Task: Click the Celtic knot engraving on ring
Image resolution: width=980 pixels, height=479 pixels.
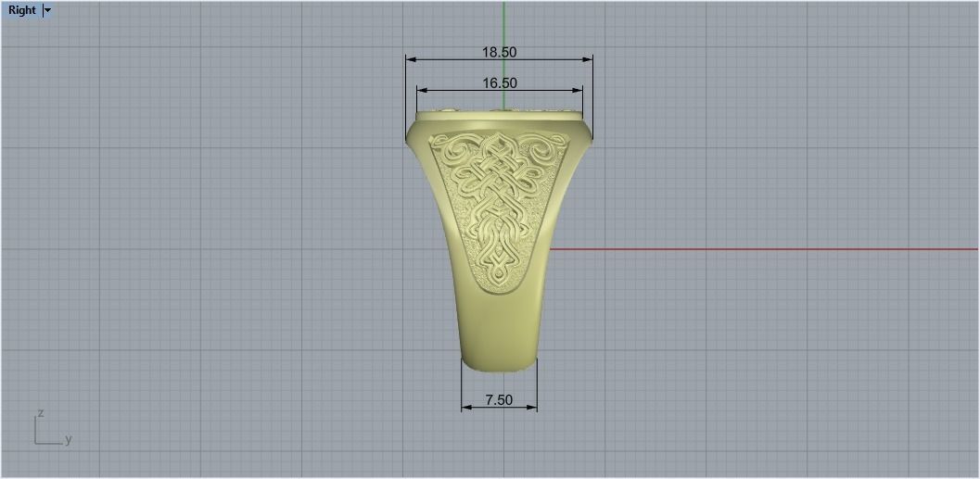Action: [499, 212]
